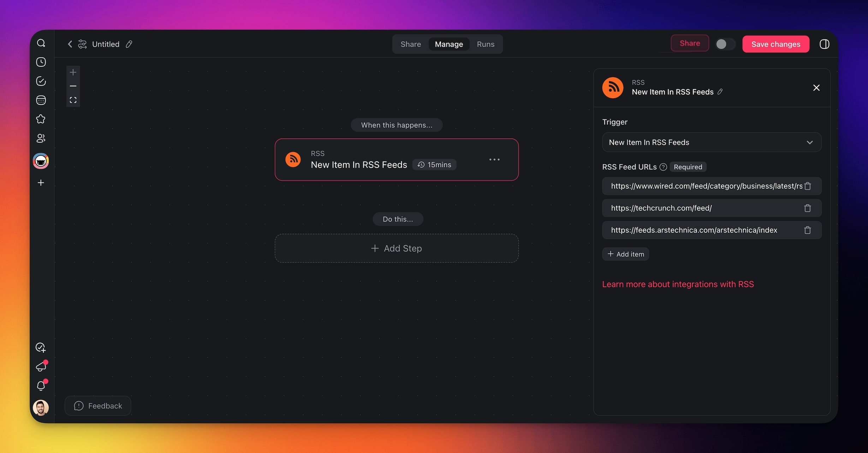Viewport: 868px width, 453px height.
Task: Go back with the left chevron
Action: click(x=70, y=44)
